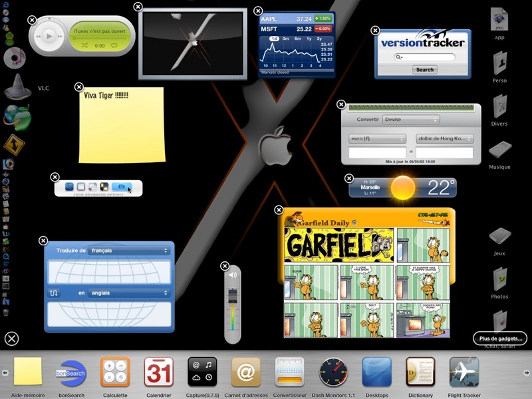Show previous widgets with left arrow
The image size is (532, 399).
click(5, 373)
